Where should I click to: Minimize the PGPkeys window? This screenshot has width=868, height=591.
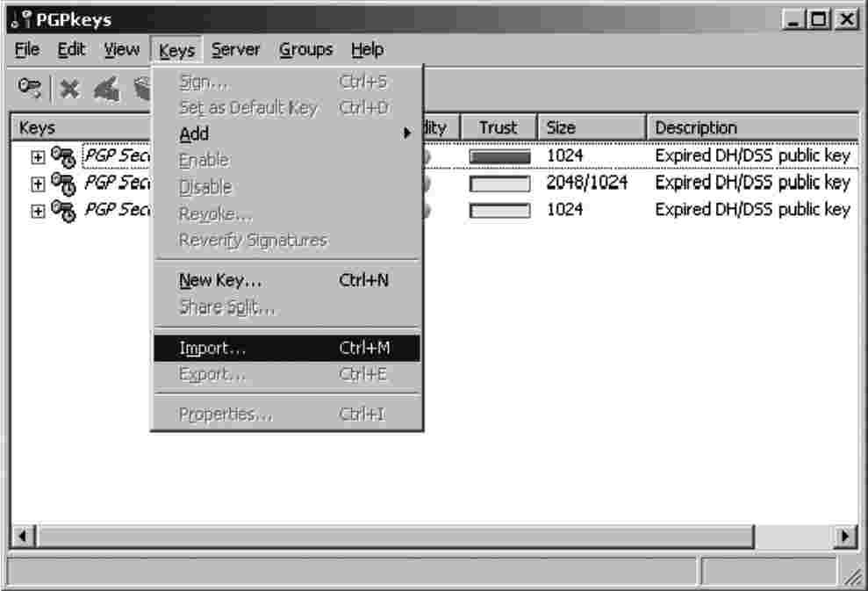click(793, 20)
